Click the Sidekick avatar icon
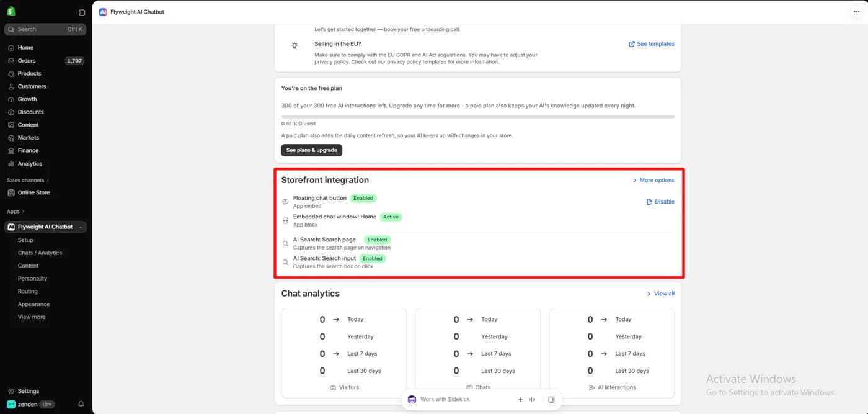Screen dimensions: 868x414 click(412, 400)
